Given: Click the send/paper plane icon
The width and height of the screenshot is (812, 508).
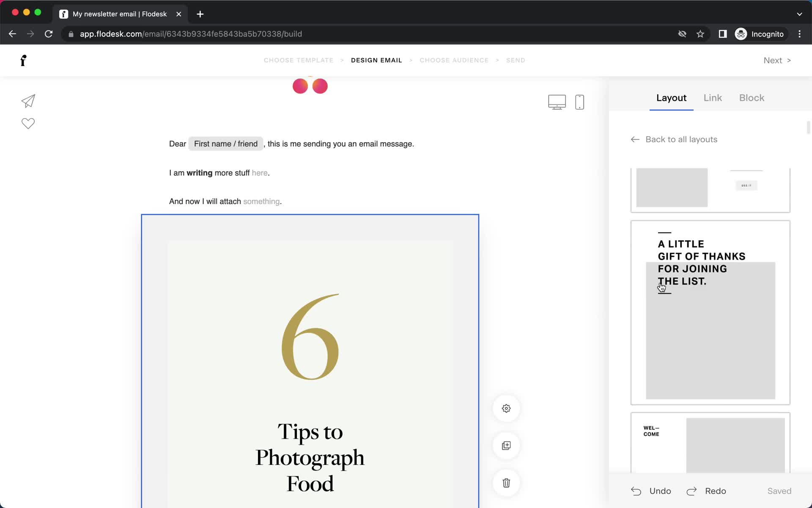Looking at the screenshot, I should click(x=27, y=101).
